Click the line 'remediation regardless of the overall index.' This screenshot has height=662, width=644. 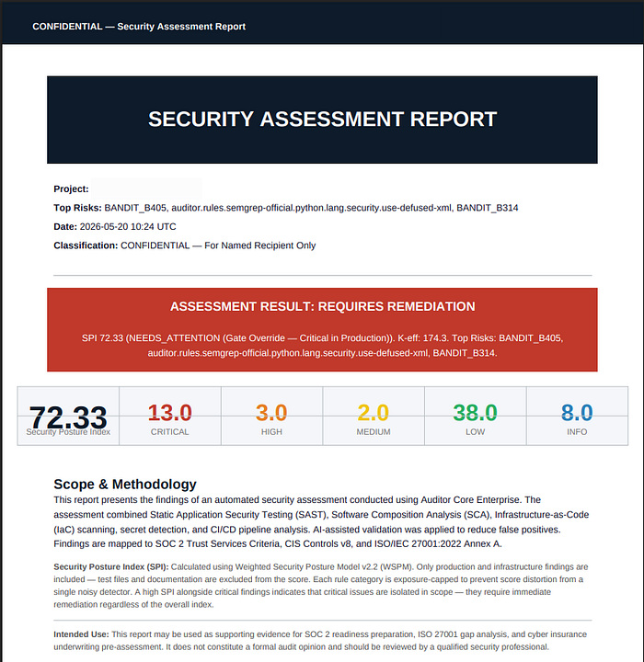[x=133, y=605]
